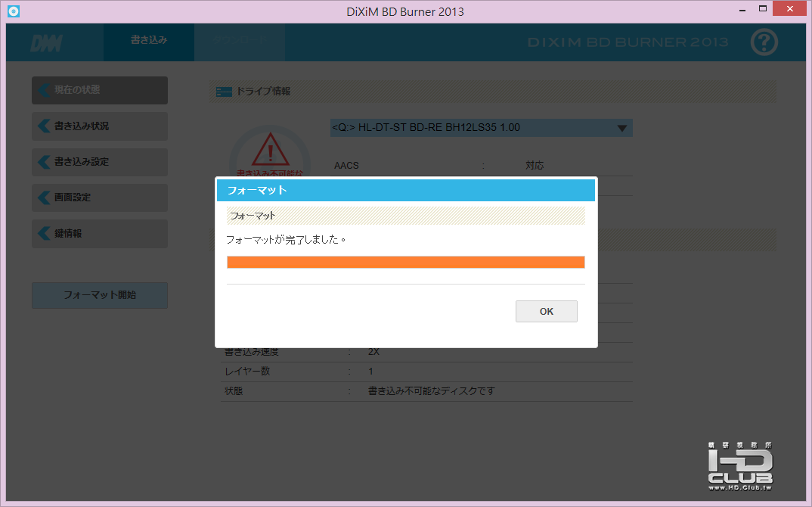Click the red warning triangle disc icon

point(271,149)
